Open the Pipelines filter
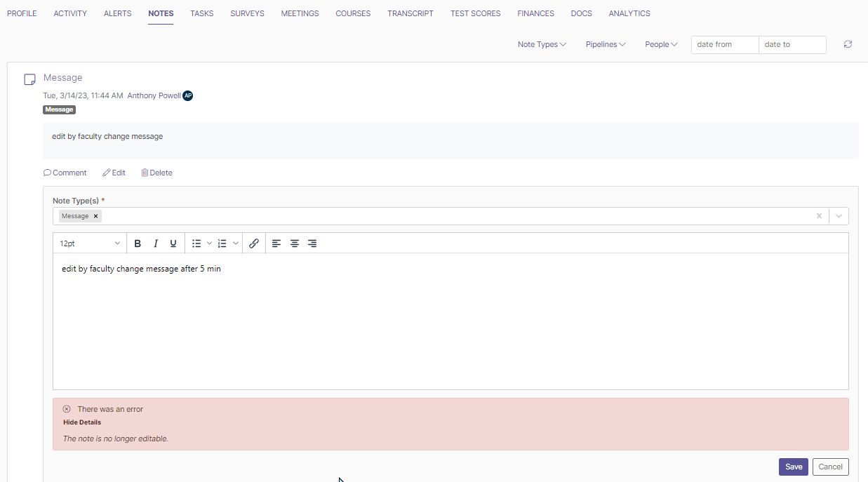 (606, 44)
